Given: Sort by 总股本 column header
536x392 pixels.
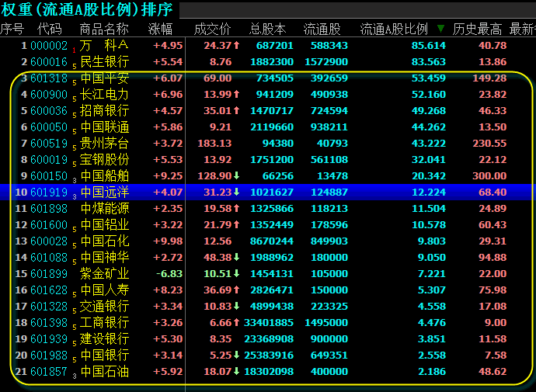Looking at the screenshot, I should pos(267,29).
